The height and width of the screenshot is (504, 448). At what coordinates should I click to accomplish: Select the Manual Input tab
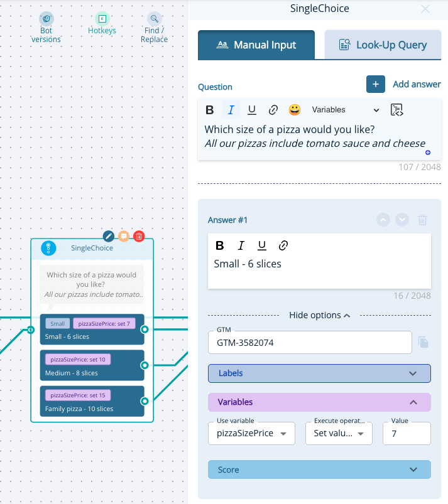point(256,45)
